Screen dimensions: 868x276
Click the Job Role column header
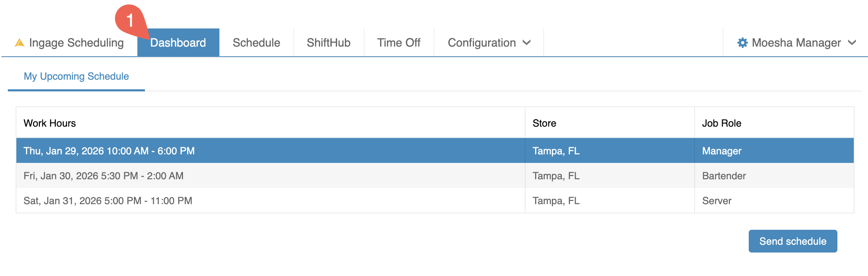[x=721, y=123]
